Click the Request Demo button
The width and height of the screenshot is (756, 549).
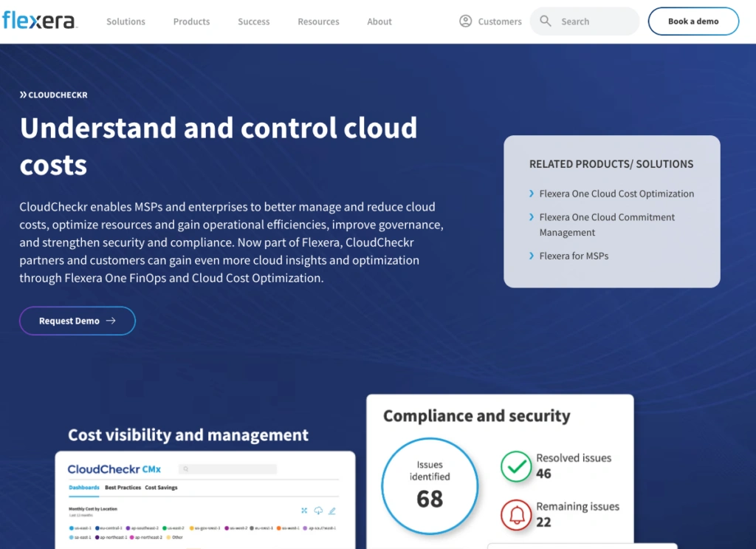[x=78, y=321]
